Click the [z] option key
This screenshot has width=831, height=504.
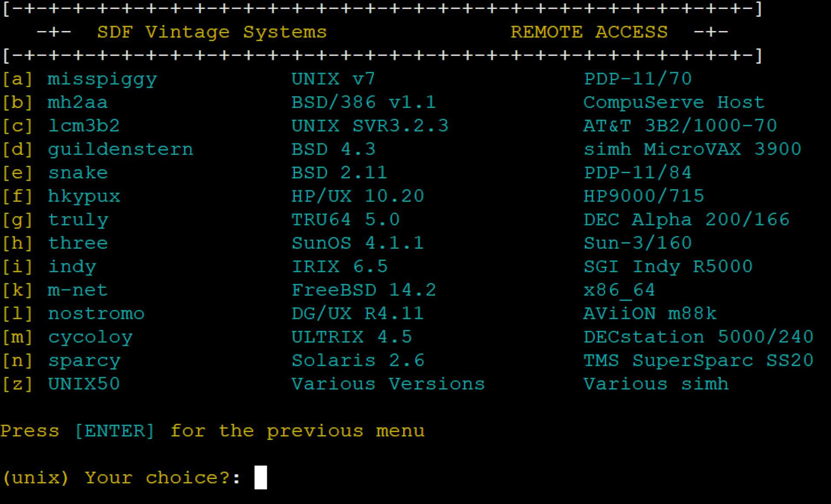[18, 384]
